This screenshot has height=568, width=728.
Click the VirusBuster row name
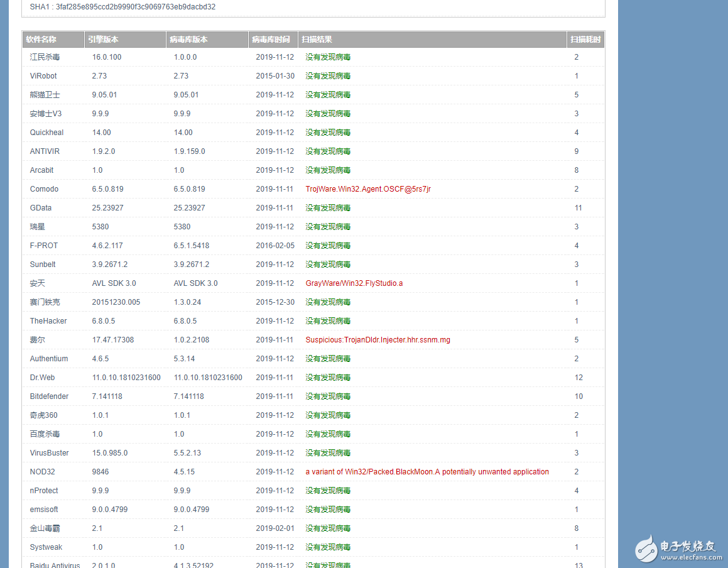pos(49,453)
